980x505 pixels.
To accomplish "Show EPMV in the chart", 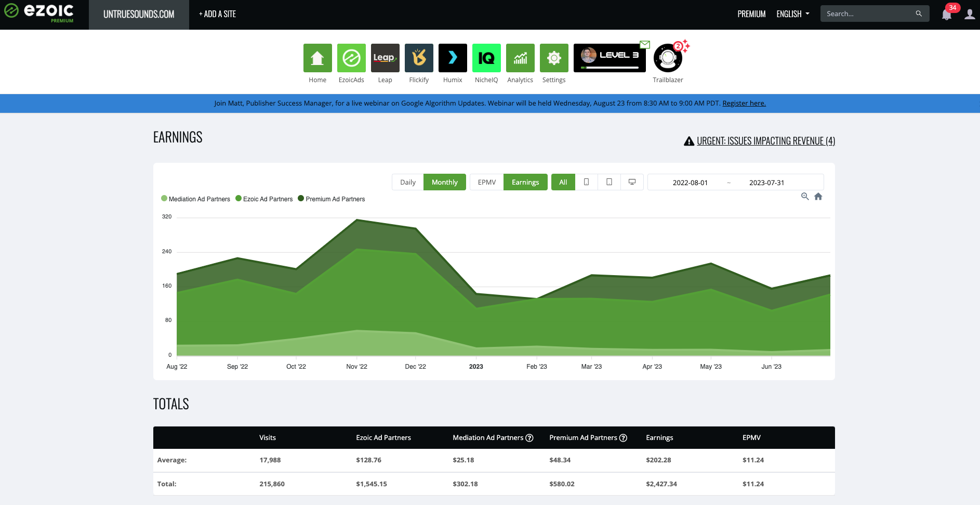I will [x=487, y=182].
